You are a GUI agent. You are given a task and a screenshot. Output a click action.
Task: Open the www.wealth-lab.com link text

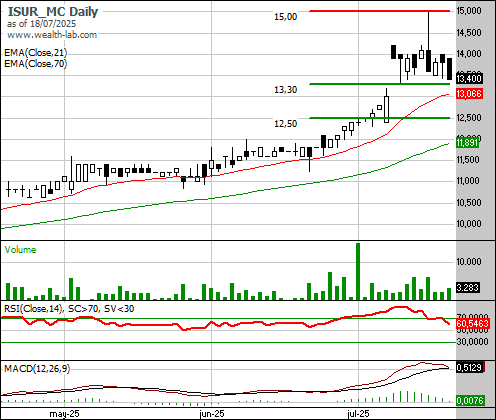click(x=52, y=35)
